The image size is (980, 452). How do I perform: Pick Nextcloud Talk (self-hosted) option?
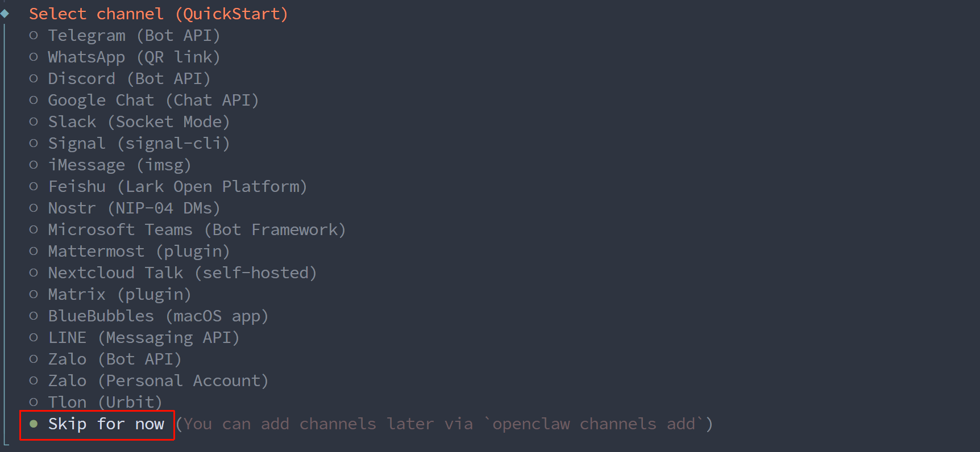point(181,273)
